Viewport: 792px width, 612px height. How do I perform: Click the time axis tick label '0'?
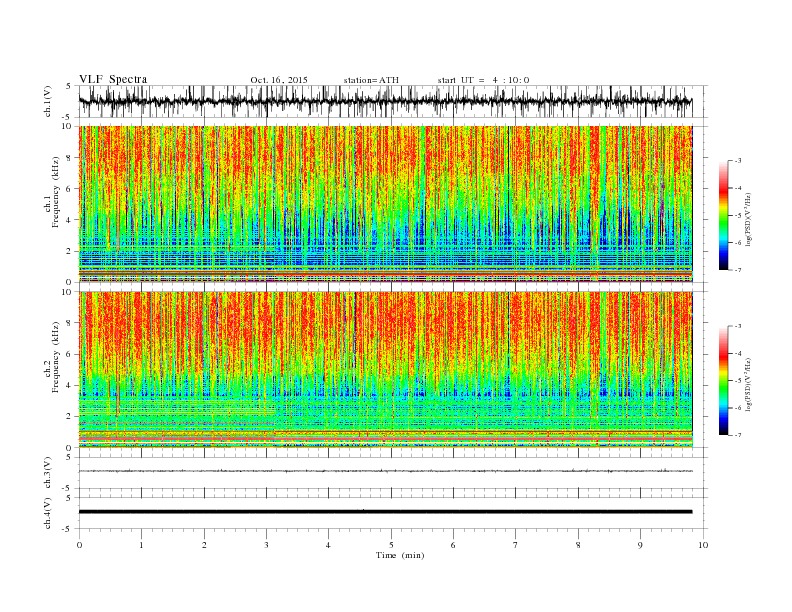(x=79, y=545)
